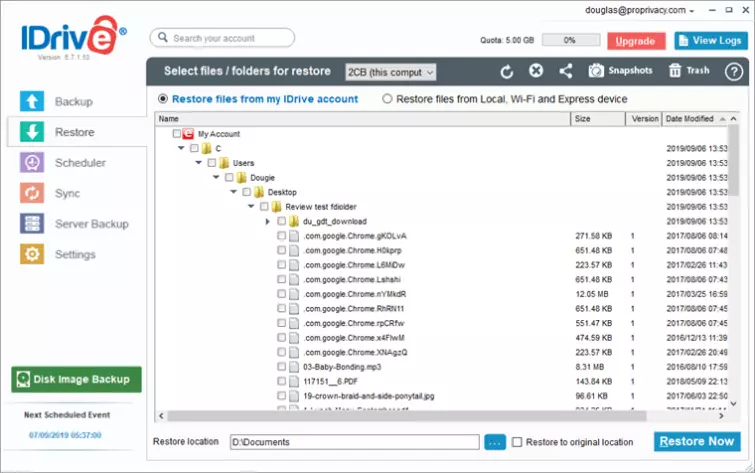The image size is (755, 473).
Task: Click the Users folder icon
Action: (x=224, y=163)
